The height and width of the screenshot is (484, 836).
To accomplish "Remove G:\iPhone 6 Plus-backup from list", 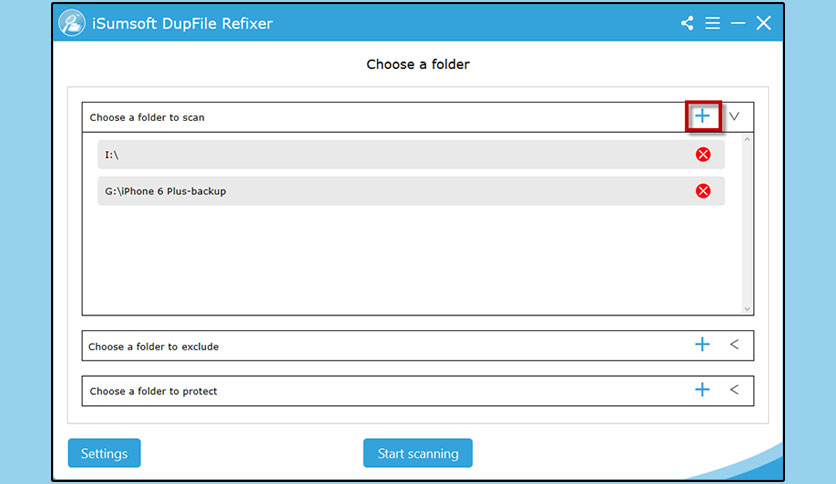I will [x=703, y=191].
